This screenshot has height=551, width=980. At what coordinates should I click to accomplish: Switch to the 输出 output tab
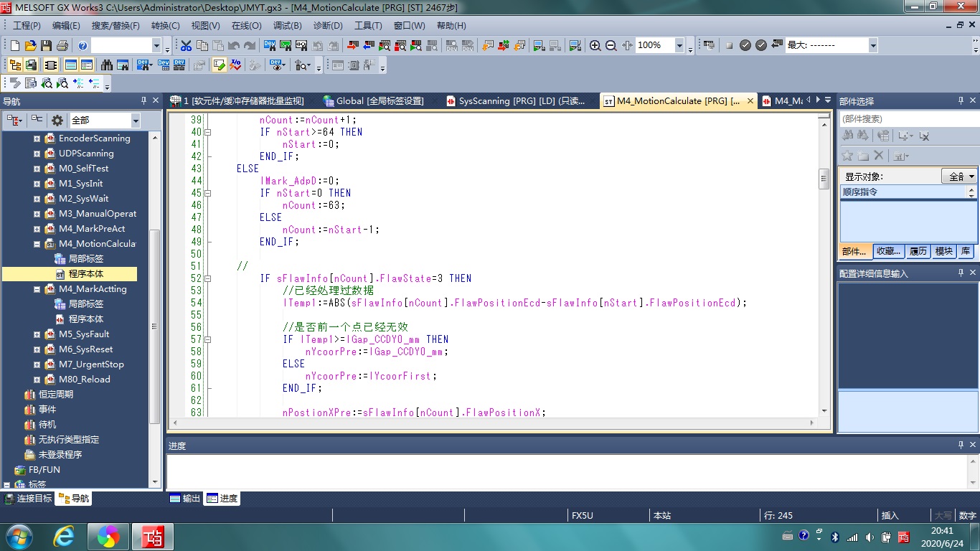(184, 499)
